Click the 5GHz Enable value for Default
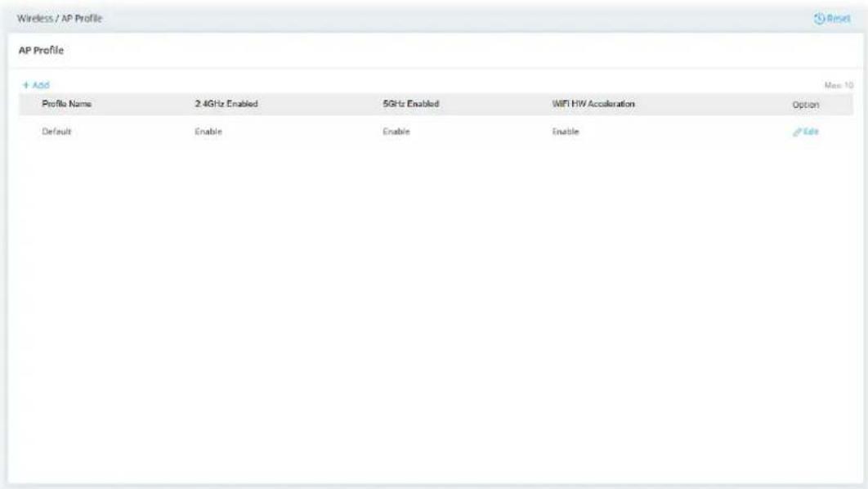 (396, 132)
